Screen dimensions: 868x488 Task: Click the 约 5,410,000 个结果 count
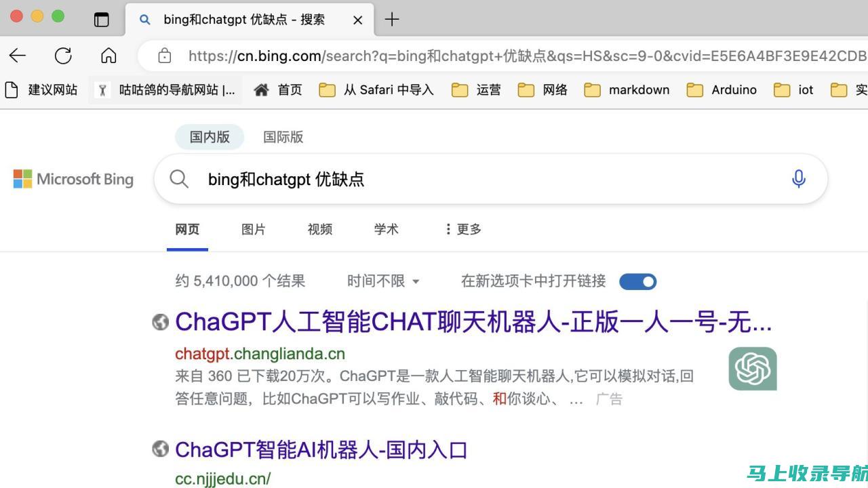pos(240,281)
